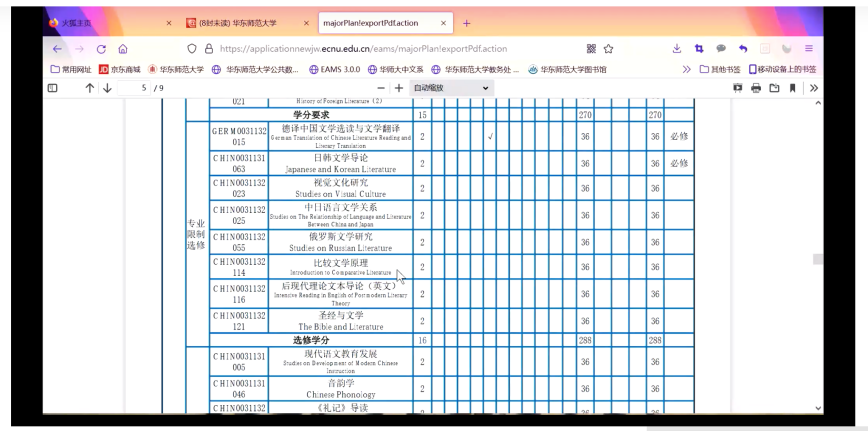Toggle the PDF viewer sidebar
The image size is (868, 431).
pyautogui.click(x=53, y=88)
